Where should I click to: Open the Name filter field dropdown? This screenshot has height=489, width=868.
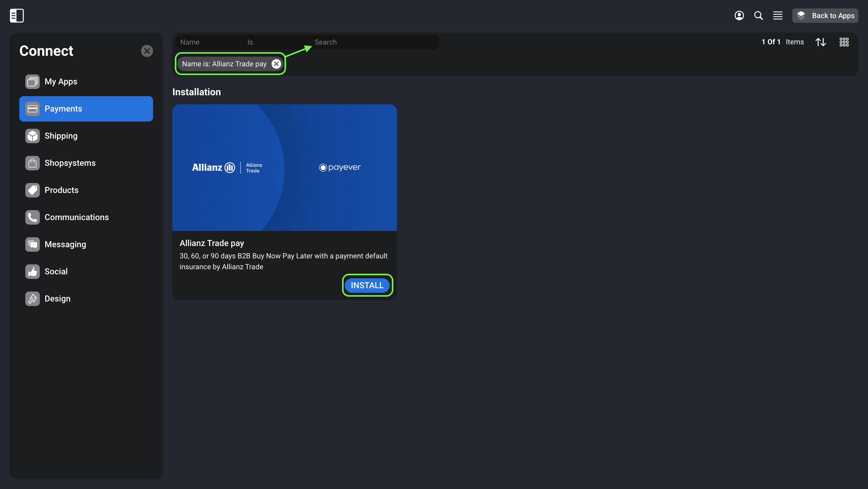coord(208,42)
